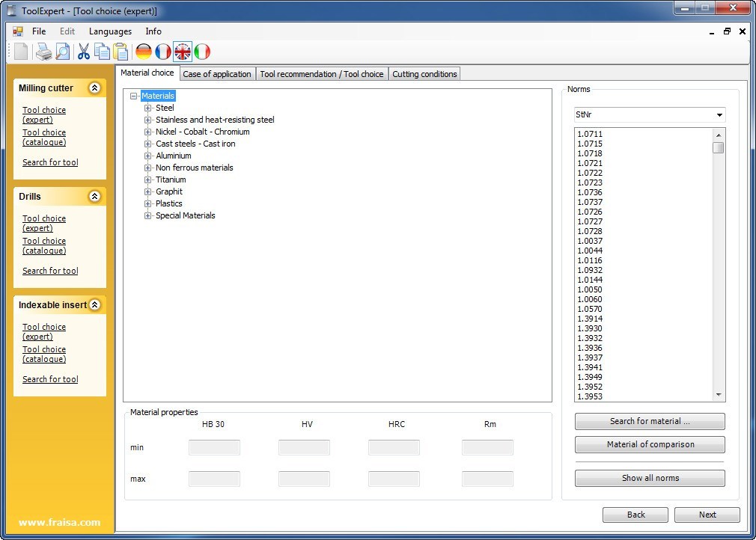The image size is (756, 540).
Task: Click the Copy toolbar icon
Action: [x=103, y=52]
